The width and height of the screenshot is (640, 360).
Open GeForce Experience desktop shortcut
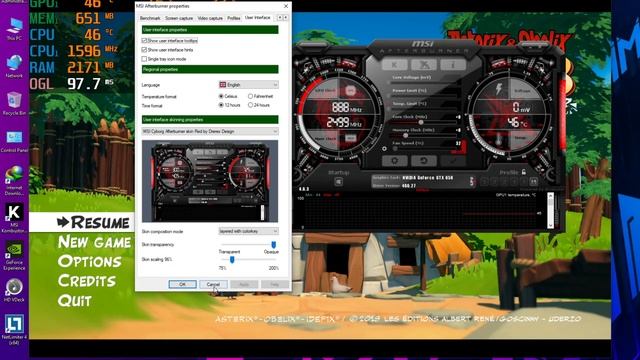point(14,256)
